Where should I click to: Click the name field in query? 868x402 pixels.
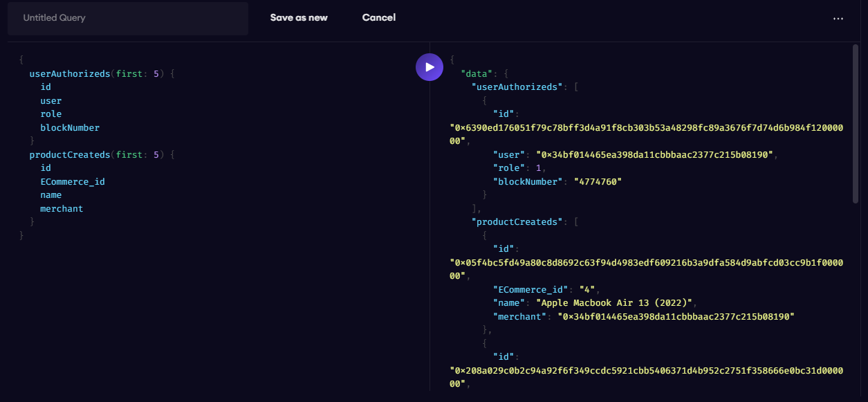click(51, 195)
